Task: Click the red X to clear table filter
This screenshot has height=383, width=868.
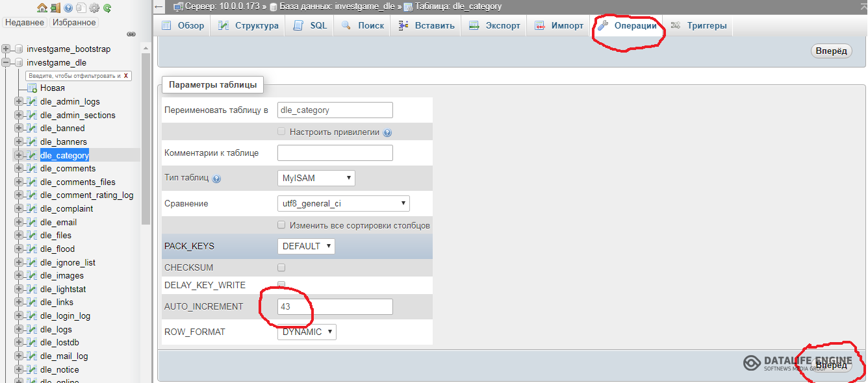Action: pyautogui.click(x=125, y=76)
